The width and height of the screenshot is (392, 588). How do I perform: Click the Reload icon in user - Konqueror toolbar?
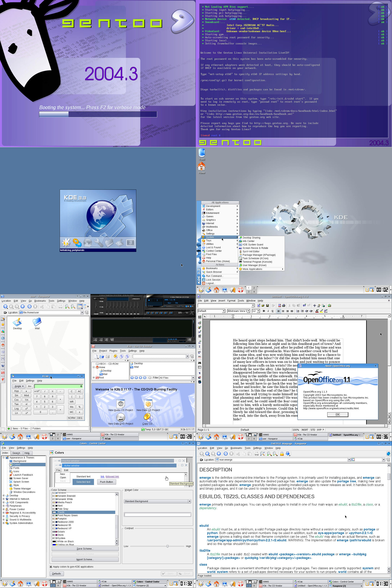coord(29,306)
